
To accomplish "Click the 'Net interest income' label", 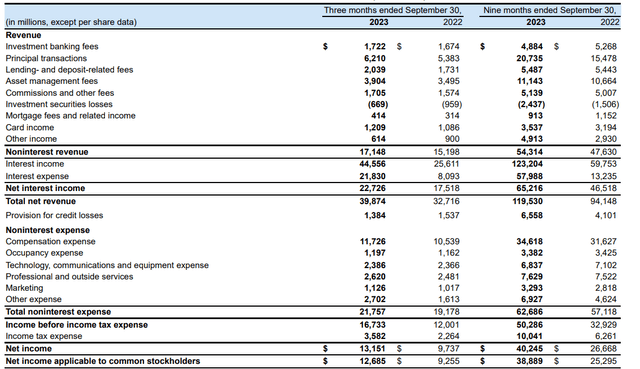I will 45,188.
